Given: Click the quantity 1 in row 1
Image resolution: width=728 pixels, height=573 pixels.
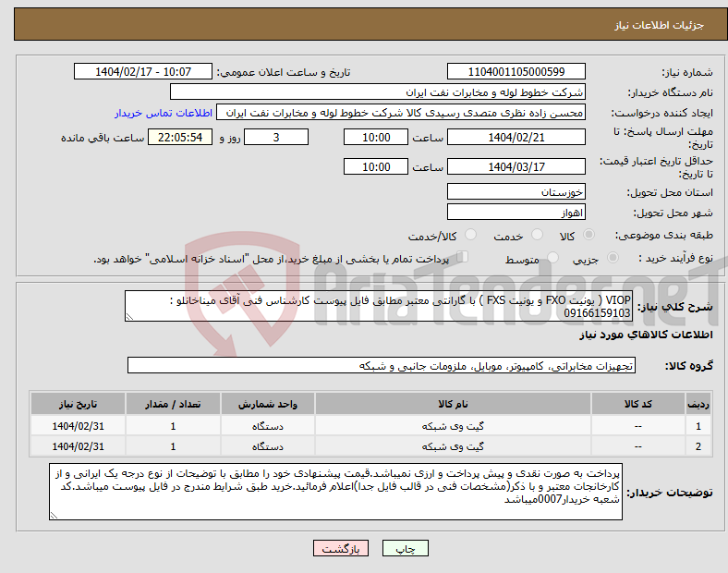Looking at the screenshot, I should (173, 426).
